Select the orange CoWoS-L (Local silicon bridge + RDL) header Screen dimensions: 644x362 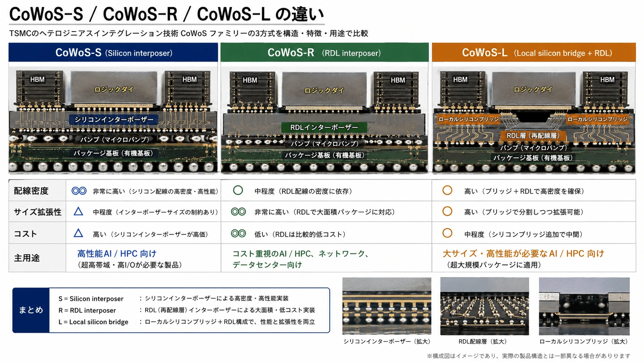pos(534,52)
